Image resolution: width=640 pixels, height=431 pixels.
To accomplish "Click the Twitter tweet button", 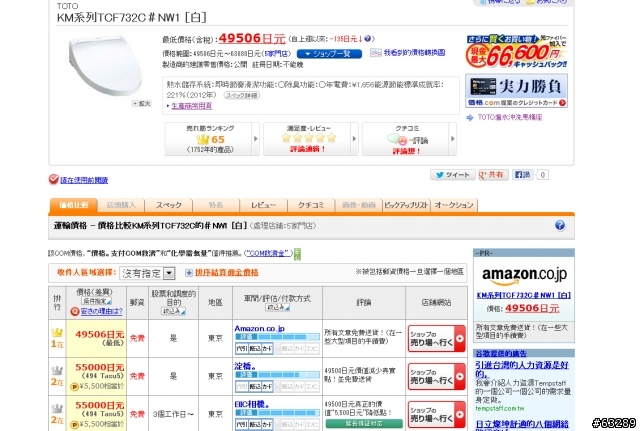I will pyautogui.click(x=453, y=175).
